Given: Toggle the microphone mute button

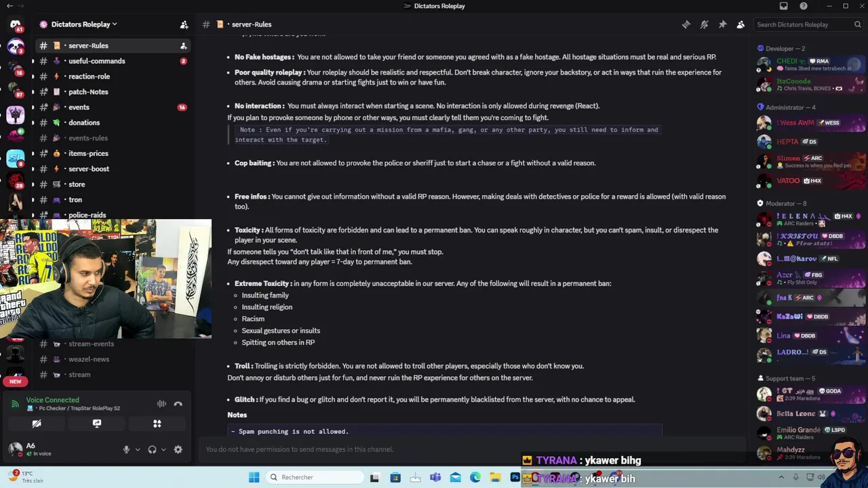Looking at the screenshot, I should click(x=126, y=449).
